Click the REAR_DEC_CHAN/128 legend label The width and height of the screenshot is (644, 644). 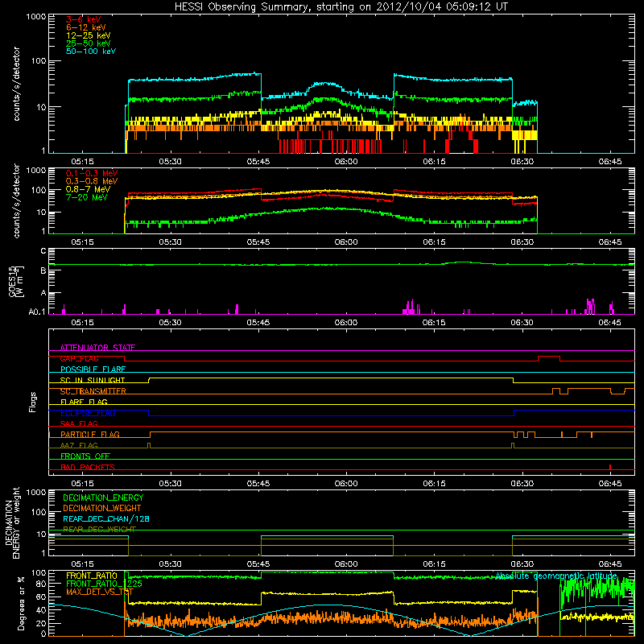tap(106, 518)
